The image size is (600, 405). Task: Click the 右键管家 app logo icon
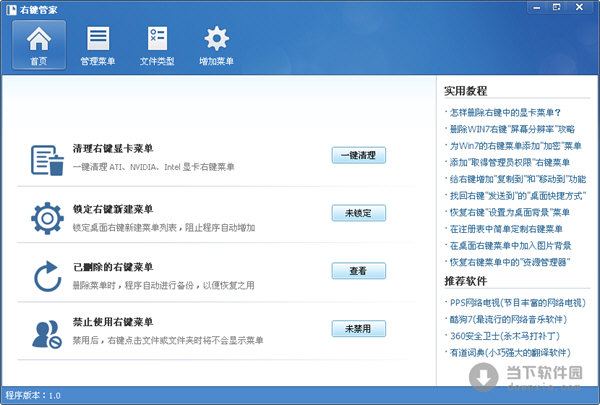point(11,10)
